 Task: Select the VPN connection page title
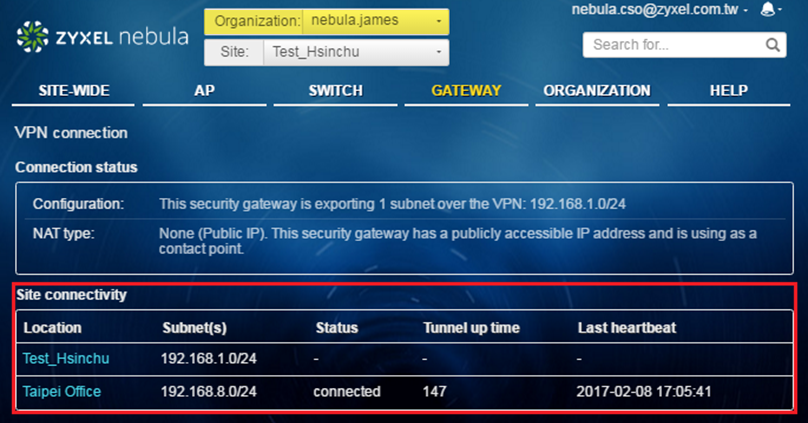point(71,133)
